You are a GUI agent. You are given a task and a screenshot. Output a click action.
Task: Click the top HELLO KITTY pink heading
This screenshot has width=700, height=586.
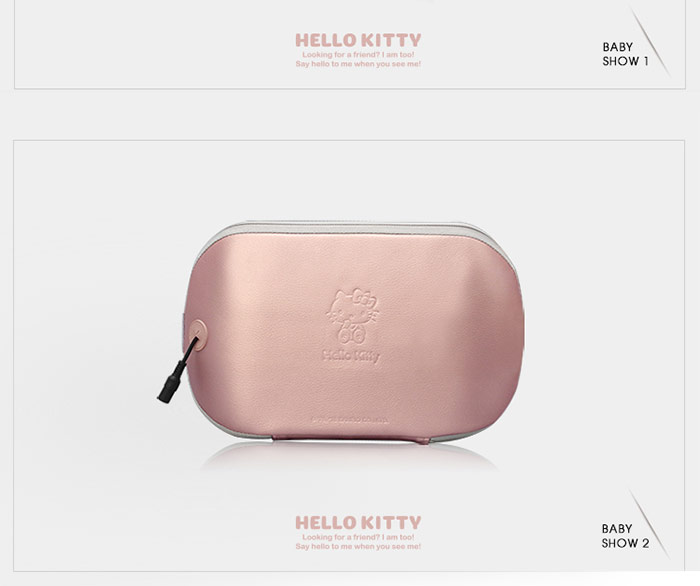358,40
